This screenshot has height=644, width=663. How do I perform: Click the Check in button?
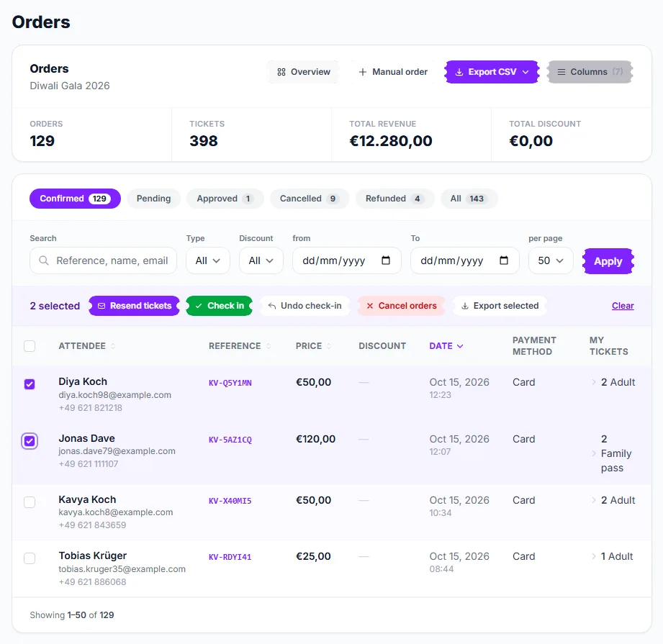[x=220, y=306]
